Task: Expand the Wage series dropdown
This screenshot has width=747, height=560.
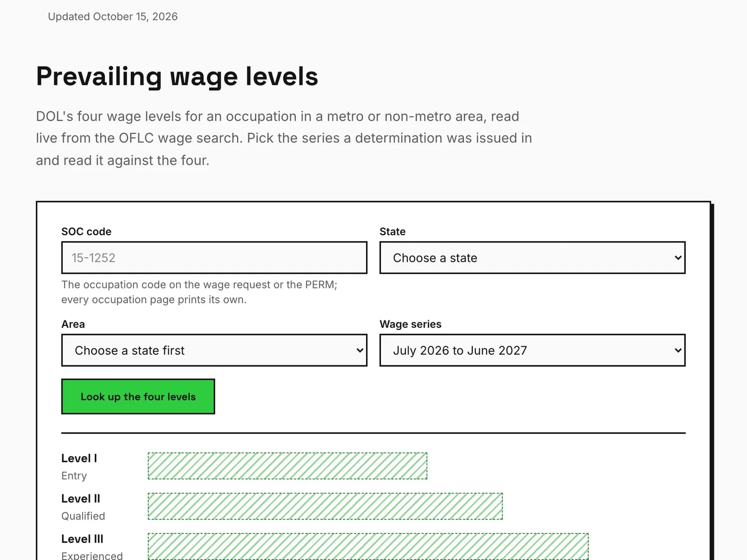Action: [532, 350]
